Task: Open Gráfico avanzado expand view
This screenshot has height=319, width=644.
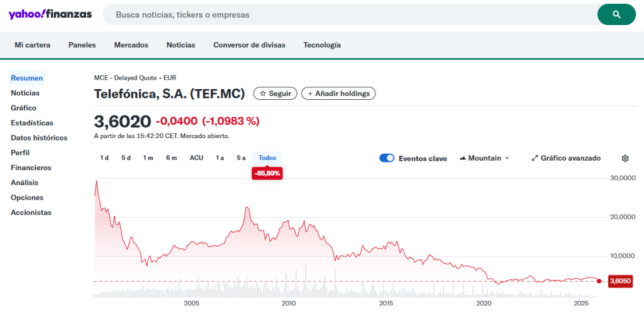Action: pos(566,158)
